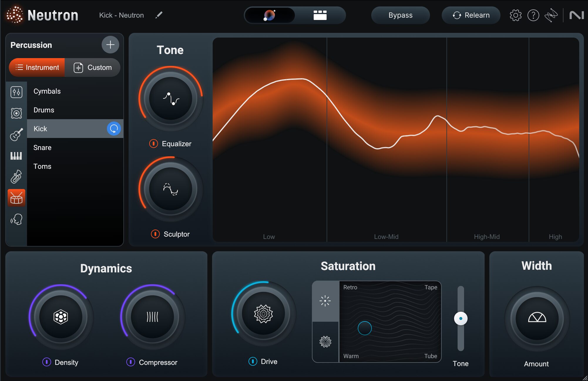Click the Kick - Neutron preset name
This screenshot has width=588, height=381.
(122, 15)
